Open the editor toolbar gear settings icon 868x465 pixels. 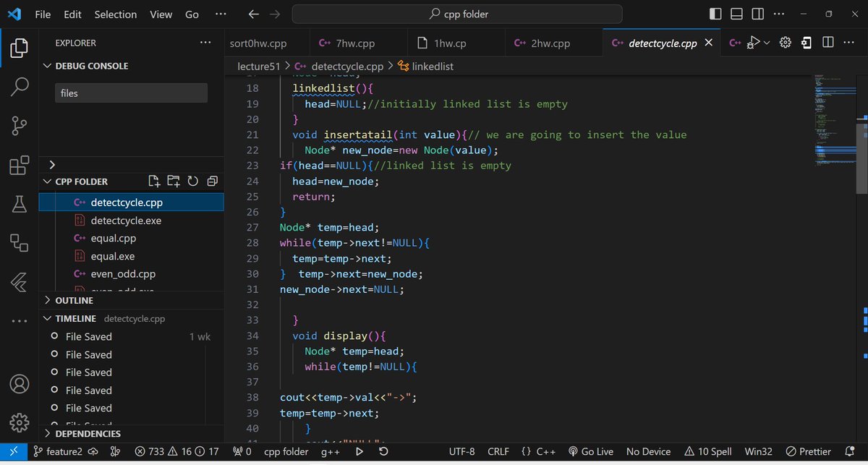[x=786, y=43]
